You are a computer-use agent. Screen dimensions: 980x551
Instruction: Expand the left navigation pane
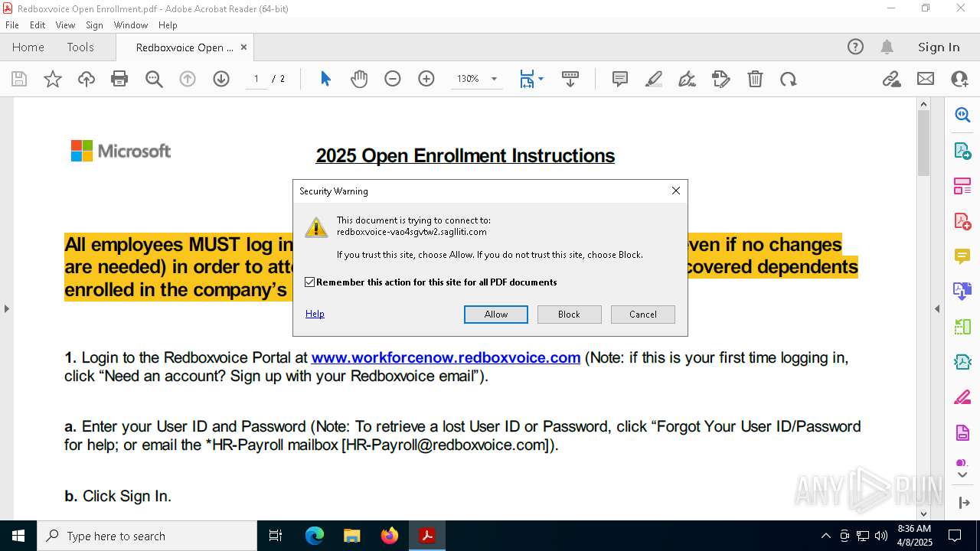click(x=6, y=308)
